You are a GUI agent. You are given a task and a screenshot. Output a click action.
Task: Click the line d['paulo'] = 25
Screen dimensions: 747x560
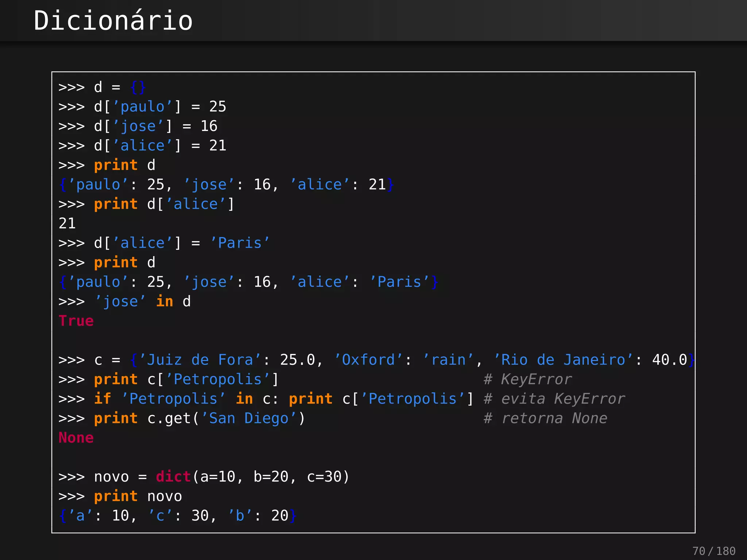pos(142,107)
